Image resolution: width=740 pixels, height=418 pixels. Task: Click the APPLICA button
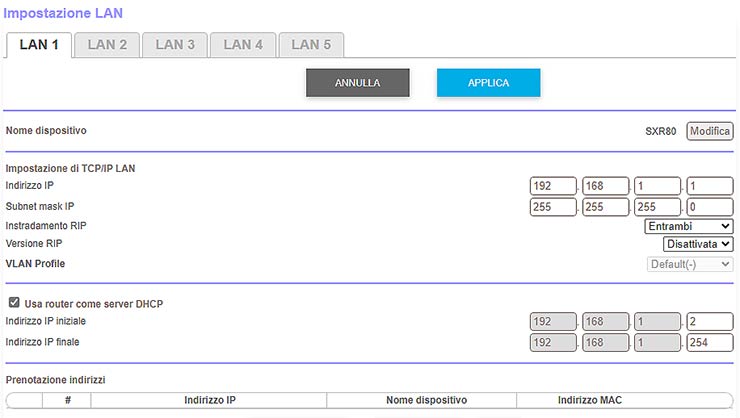pos(488,83)
